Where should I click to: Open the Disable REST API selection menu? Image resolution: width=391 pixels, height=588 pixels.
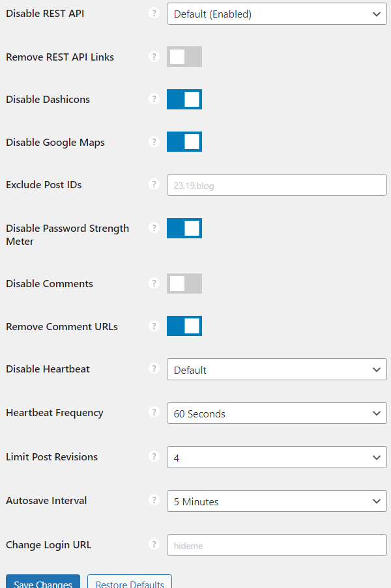(x=276, y=14)
